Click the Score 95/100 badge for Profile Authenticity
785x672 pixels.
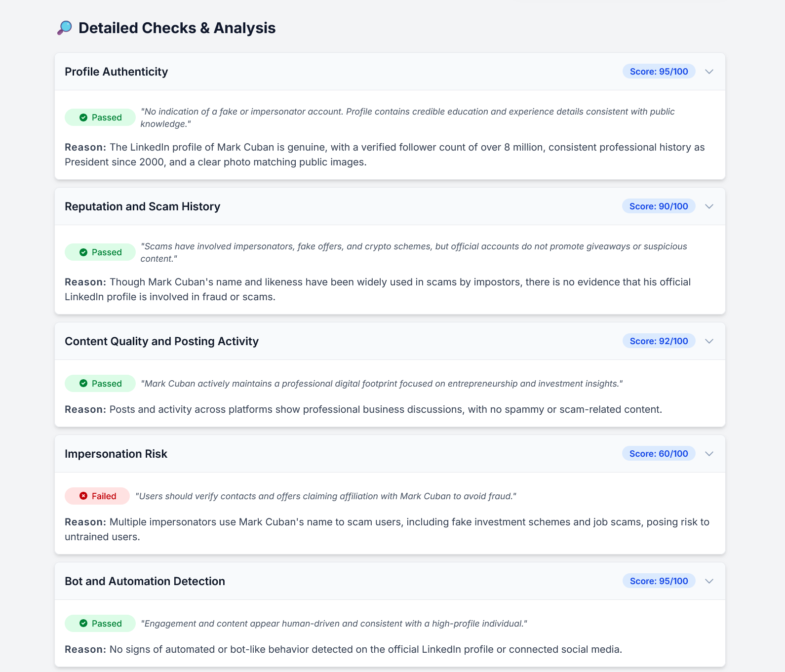[x=659, y=71]
